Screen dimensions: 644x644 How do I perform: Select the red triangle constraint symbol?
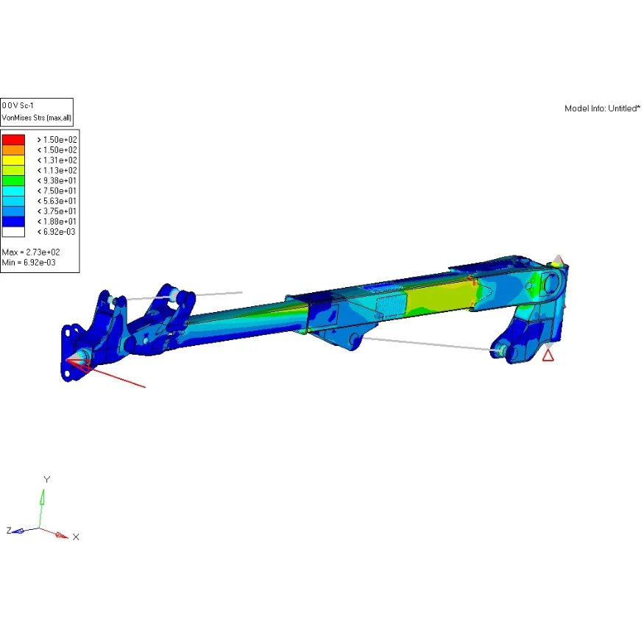548,355
